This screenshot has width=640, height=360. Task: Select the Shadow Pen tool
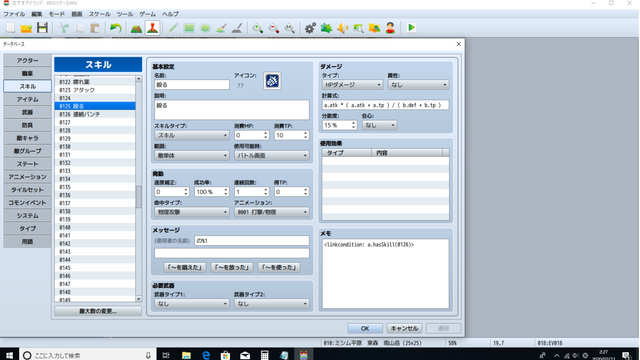237,28
